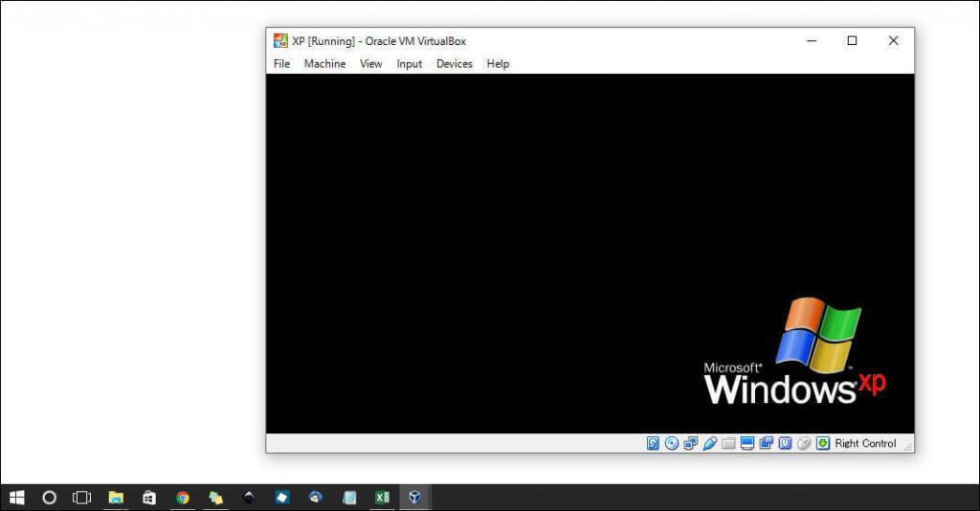Screen dimensions: 980x511
Task: Click the display settings status icon
Action: click(x=746, y=443)
